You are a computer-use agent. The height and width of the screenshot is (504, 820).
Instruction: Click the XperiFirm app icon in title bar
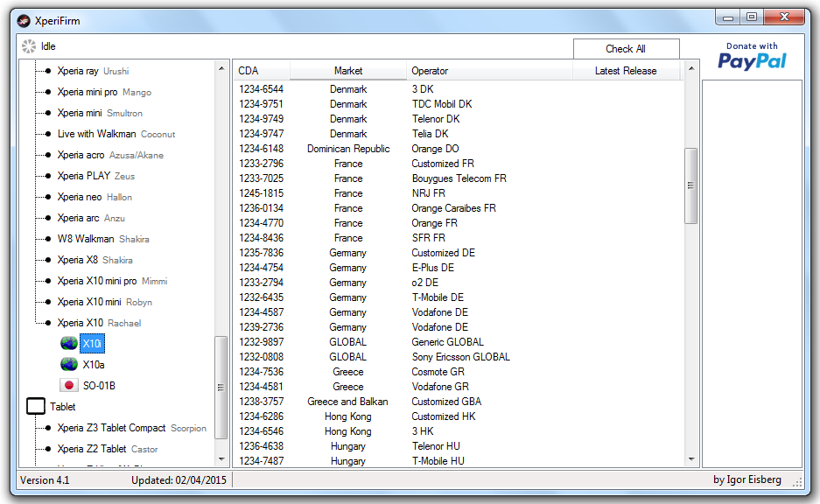pos(24,21)
